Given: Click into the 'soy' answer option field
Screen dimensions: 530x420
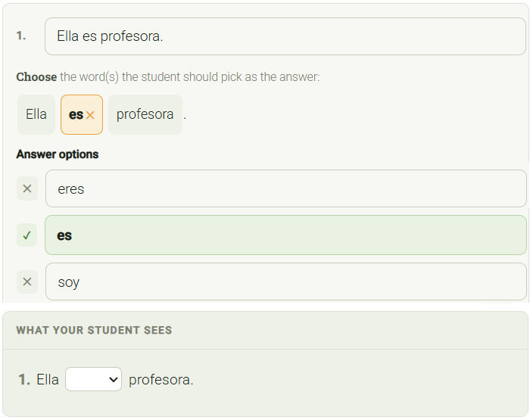Looking at the screenshot, I should [x=286, y=282].
